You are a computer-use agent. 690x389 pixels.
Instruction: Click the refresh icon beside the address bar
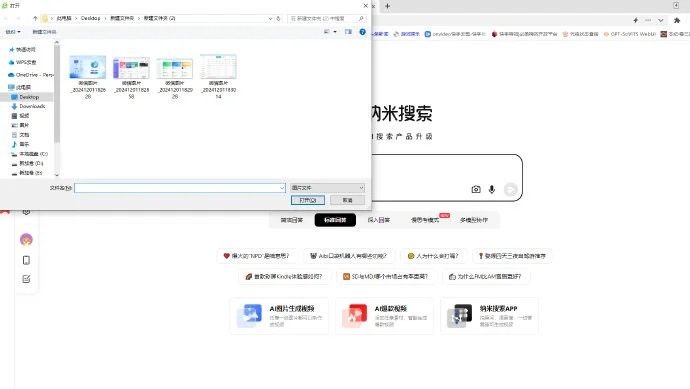(278, 18)
